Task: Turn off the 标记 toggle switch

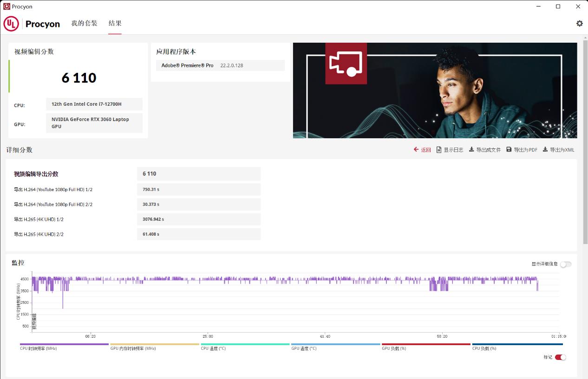Action: tap(561, 357)
